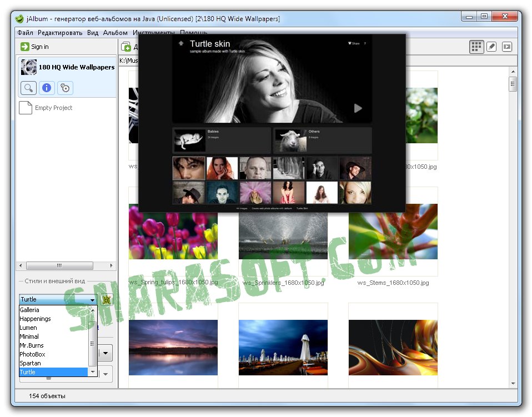Image resolution: width=532 pixels, height=417 pixels.
Task: Click the blank page icon of Empty Project
Action: pos(26,108)
